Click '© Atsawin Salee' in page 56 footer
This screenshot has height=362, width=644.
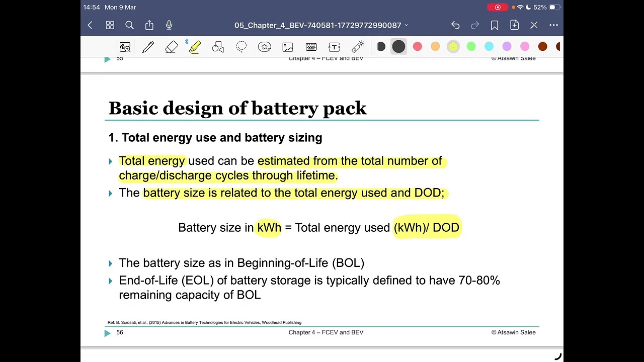[514, 332]
